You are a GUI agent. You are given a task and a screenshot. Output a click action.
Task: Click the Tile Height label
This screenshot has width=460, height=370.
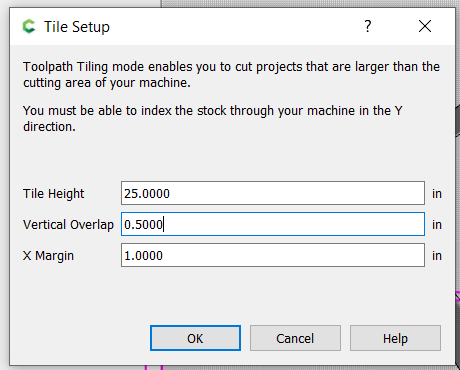53,194
